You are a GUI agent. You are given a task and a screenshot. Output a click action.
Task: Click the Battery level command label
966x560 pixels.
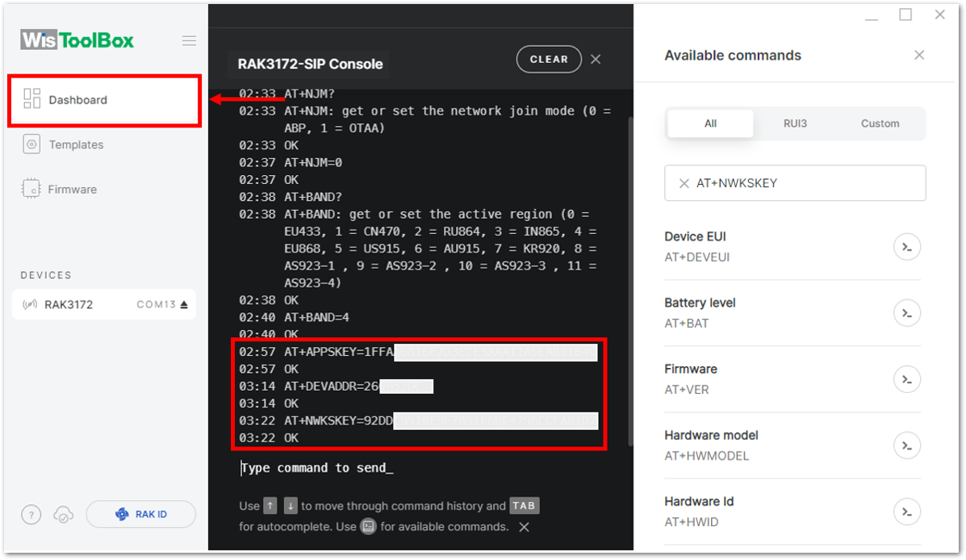coord(700,303)
